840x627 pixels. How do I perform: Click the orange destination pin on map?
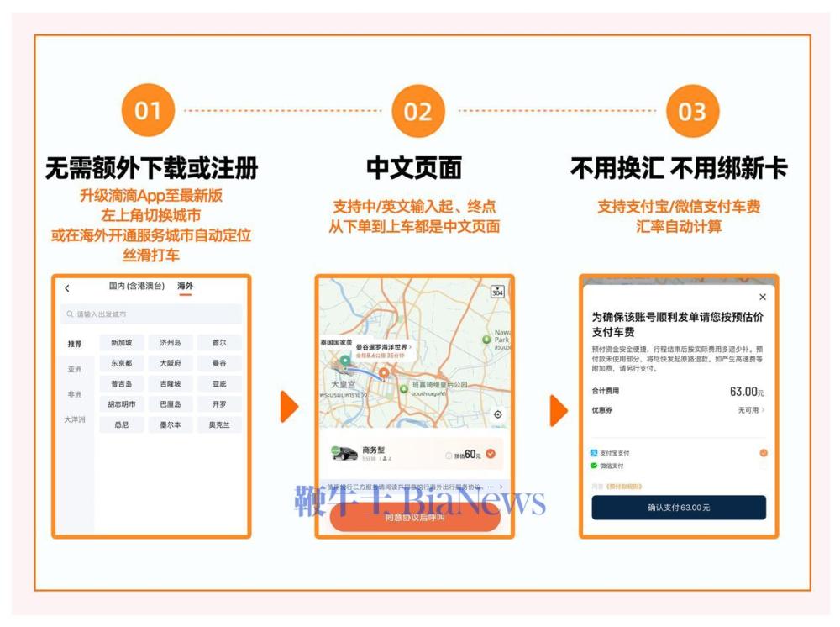[384, 372]
